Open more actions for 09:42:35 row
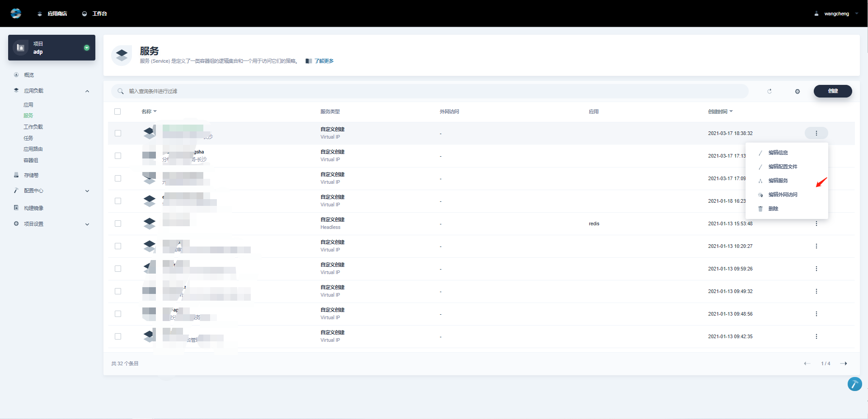 coord(816,336)
